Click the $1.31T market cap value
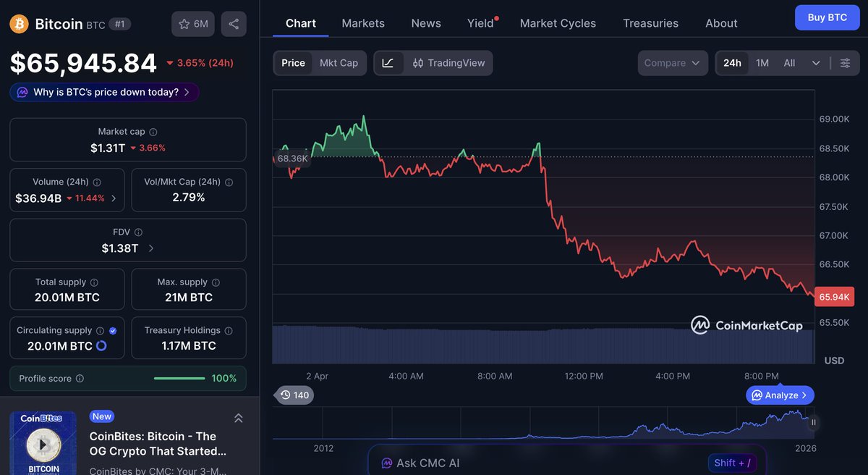The height and width of the screenshot is (475, 868). [x=108, y=148]
